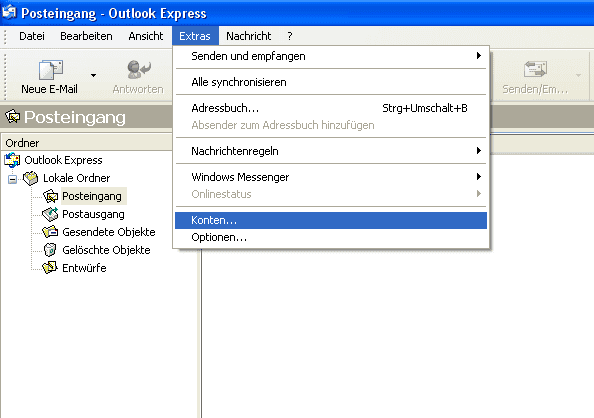Open the Nachricht menu
The width and height of the screenshot is (594, 418).
[x=249, y=36]
